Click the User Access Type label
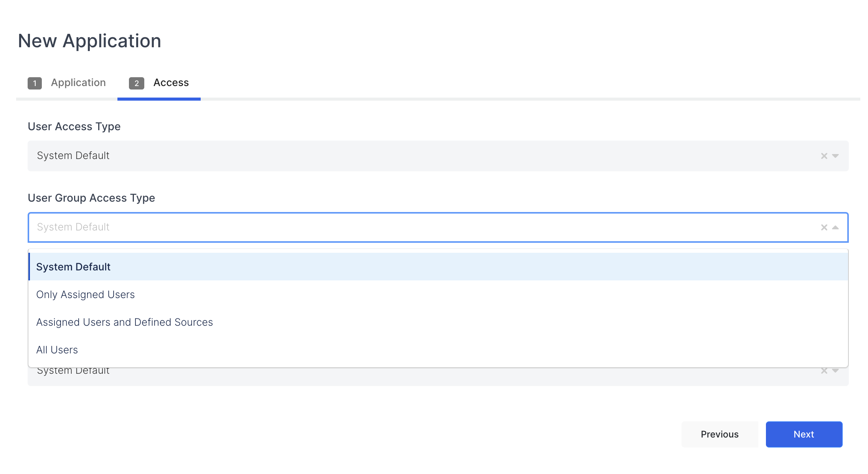The height and width of the screenshot is (474, 868). (x=74, y=126)
